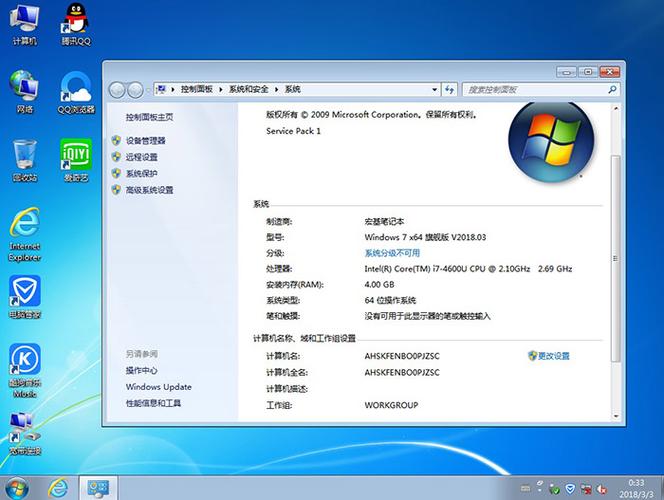Open the Recycle Bin icon
This screenshot has height=500, width=664.
25,161
